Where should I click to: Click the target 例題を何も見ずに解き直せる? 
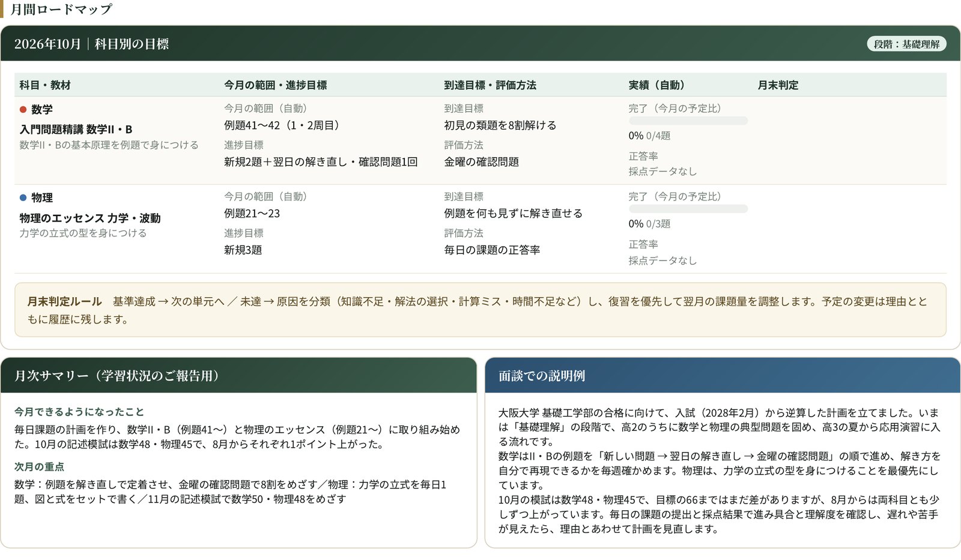tap(514, 214)
